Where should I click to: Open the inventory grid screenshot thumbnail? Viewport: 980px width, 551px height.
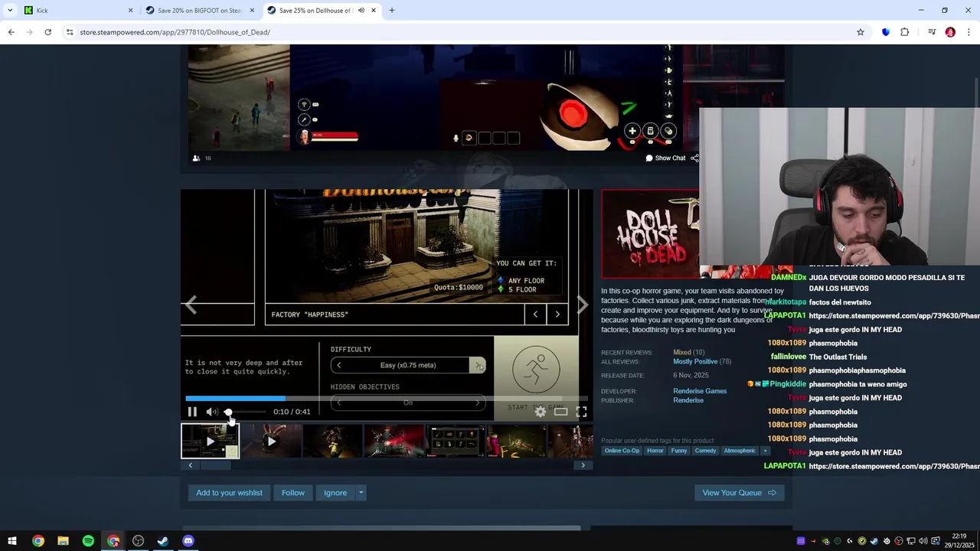pyautogui.click(x=455, y=442)
